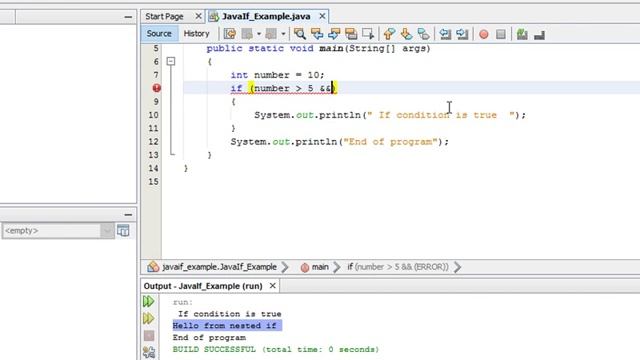Click the 'public static void main' line
Screen dimensions: 640x360
[318, 49]
